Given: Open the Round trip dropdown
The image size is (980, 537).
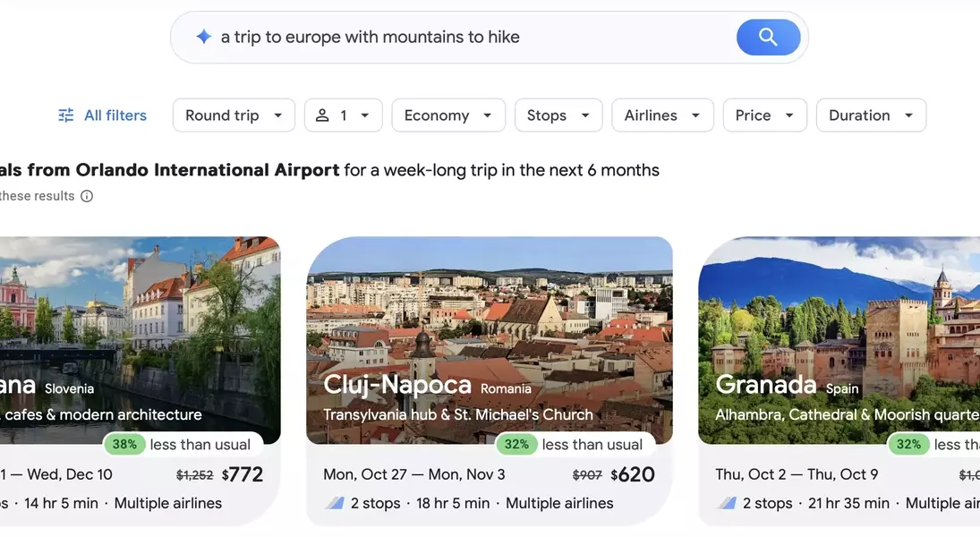Looking at the screenshot, I should click(x=234, y=115).
